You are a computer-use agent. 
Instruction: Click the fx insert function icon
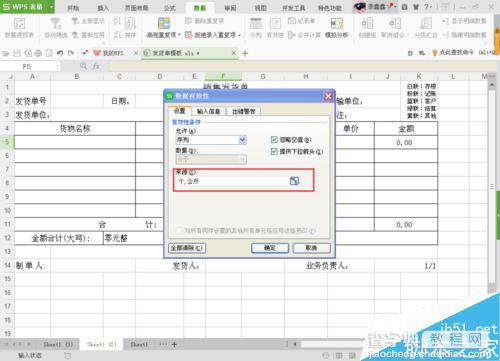tap(96, 66)
